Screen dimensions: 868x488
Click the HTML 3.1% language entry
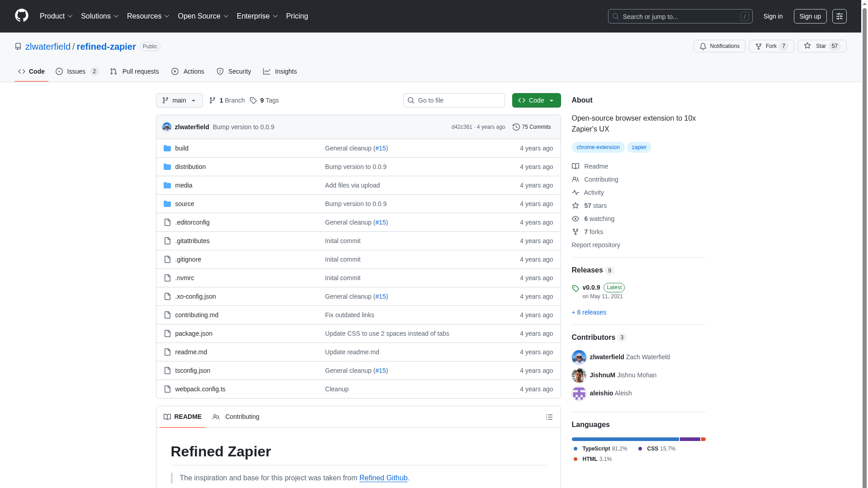[593, 459]
